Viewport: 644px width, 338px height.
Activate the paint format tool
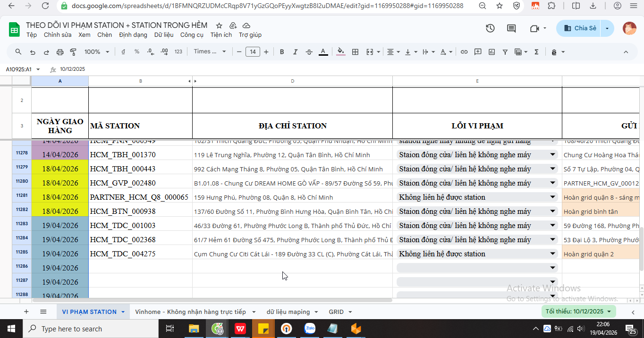[x=73, y=52]
